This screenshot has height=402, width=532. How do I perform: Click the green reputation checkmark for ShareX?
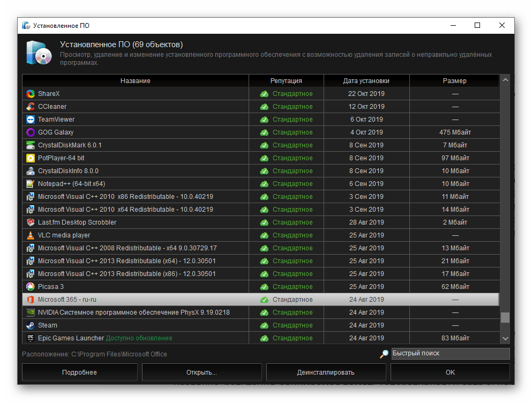(264, 94)
